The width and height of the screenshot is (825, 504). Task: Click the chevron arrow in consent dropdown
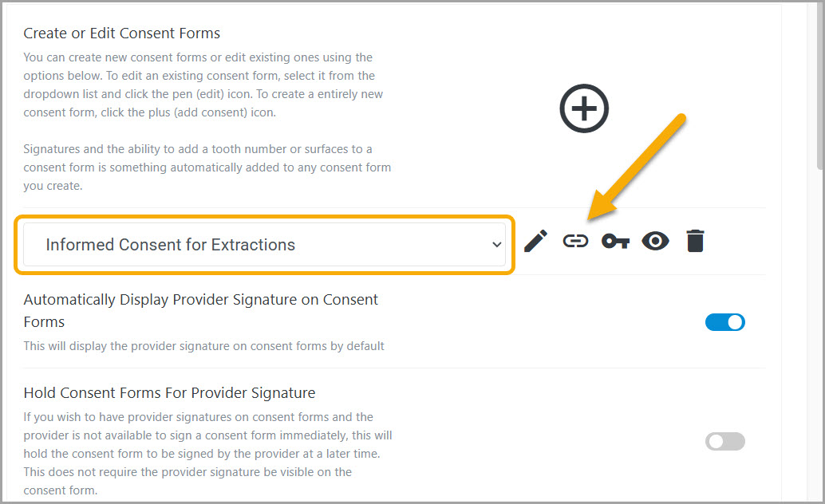496,245
